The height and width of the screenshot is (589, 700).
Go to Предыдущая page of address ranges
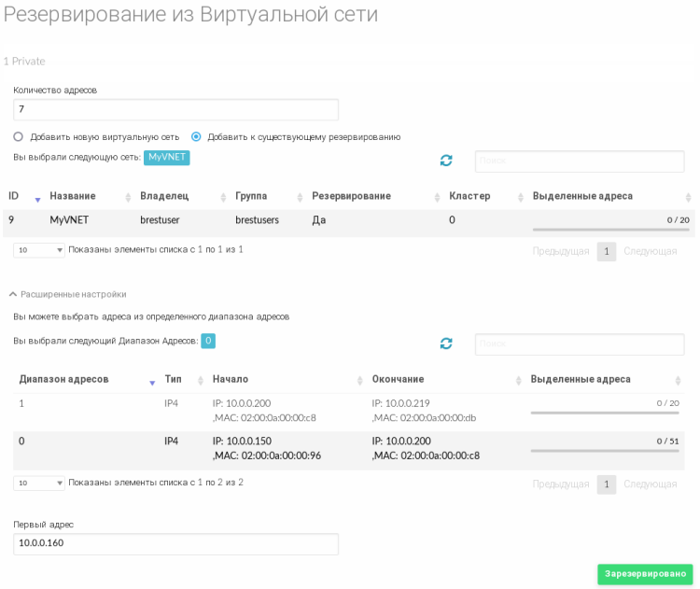tap(560, 484)
